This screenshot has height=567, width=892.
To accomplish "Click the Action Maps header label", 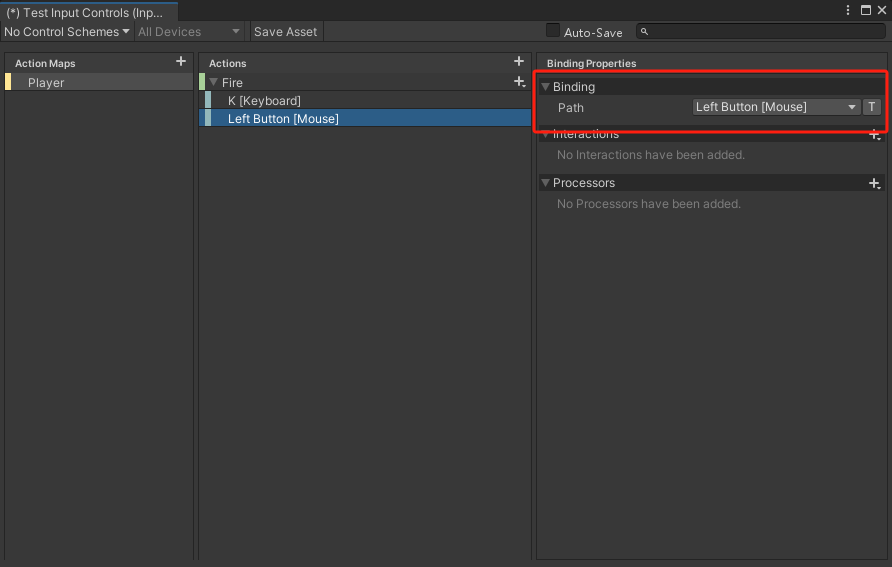I will coord(45,64).
